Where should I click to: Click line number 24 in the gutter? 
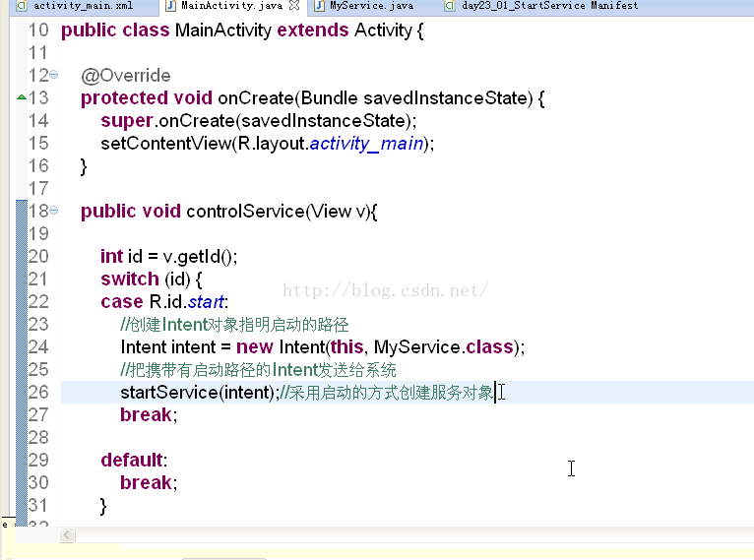38,346
